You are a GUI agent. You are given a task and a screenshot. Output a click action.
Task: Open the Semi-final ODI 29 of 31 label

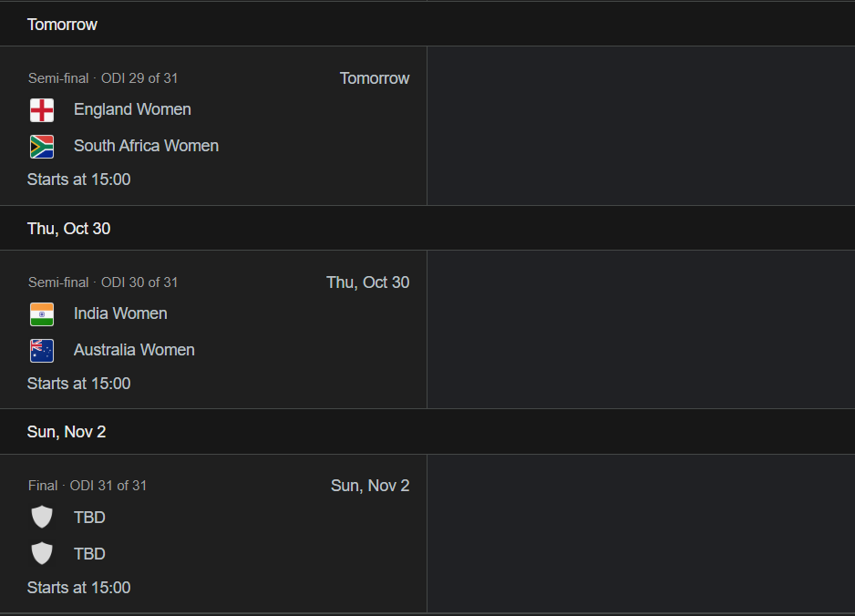pos(103,78)
